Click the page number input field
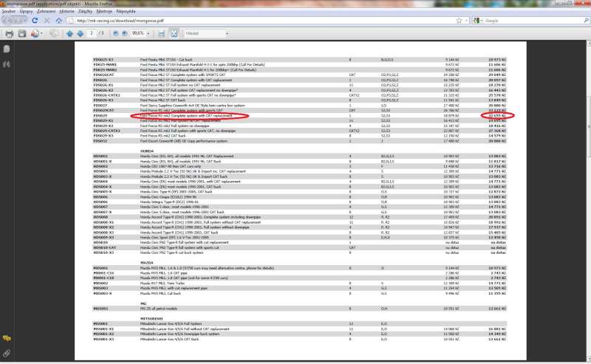This screenshot has height=364, width=591. click(x=90, y=33)
